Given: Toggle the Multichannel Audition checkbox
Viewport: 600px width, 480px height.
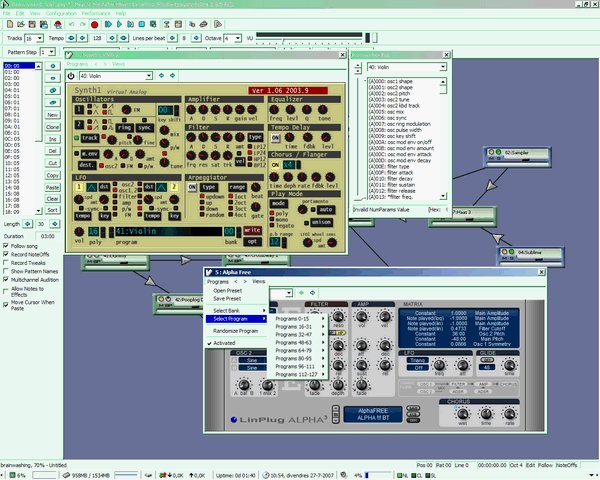Looking at the screenshot, I should [x=6, y=279].
